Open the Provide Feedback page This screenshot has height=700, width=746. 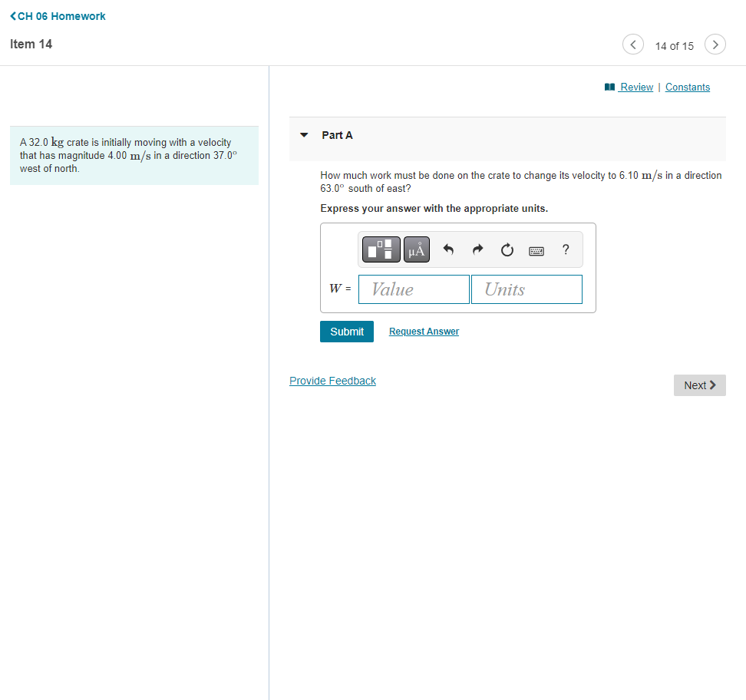pos(332,381)
